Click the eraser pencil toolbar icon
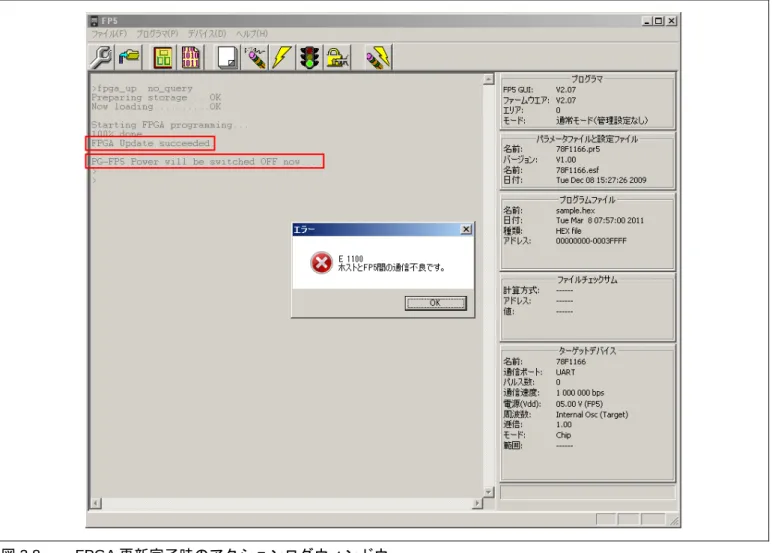Screen dimensions: 772x553 [x=255, y=57]
